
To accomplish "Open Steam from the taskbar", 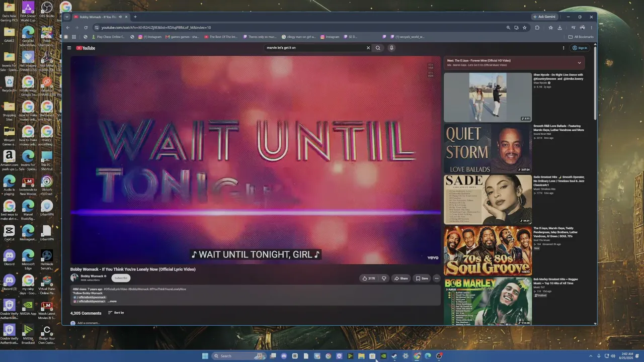I will (394, 356).
